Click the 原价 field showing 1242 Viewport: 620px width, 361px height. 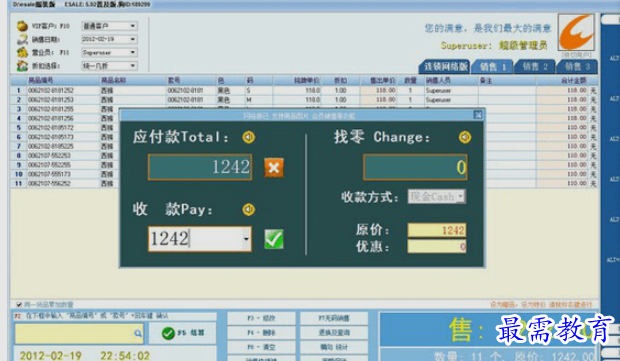coord(437,230)
